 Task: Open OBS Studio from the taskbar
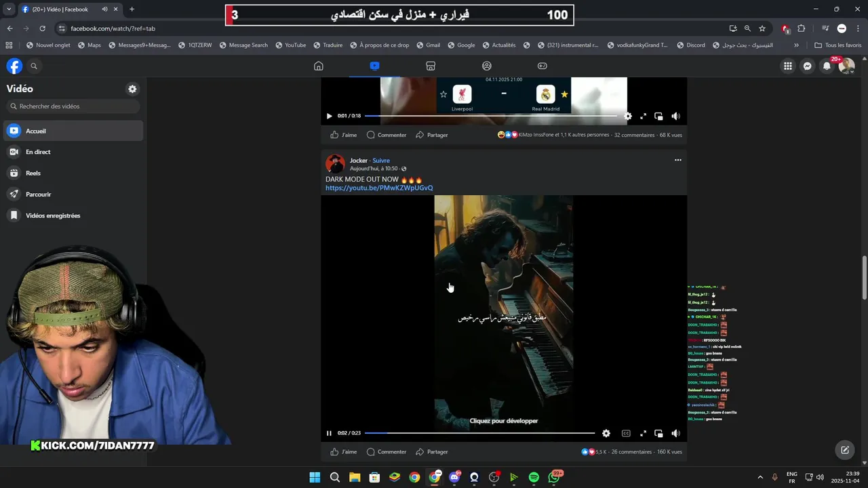coord(494,477)
